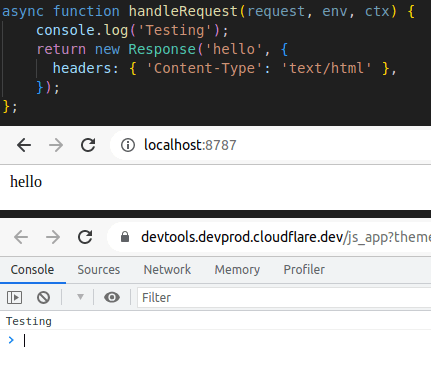431x387 pixels.
Task: Switch to the Console tab
Action: point(32,270)
